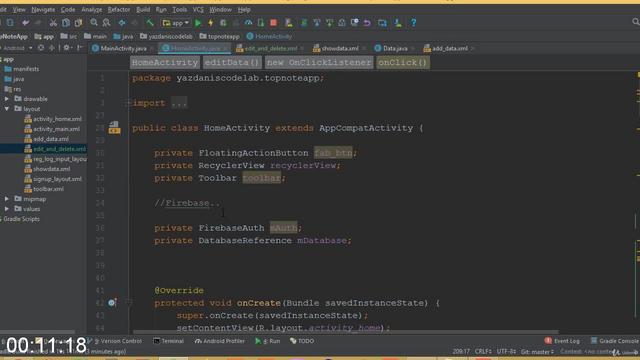This screenshot has height=360, width=640.
Task: Open the Terminal tool window
Action: (169, 341)
